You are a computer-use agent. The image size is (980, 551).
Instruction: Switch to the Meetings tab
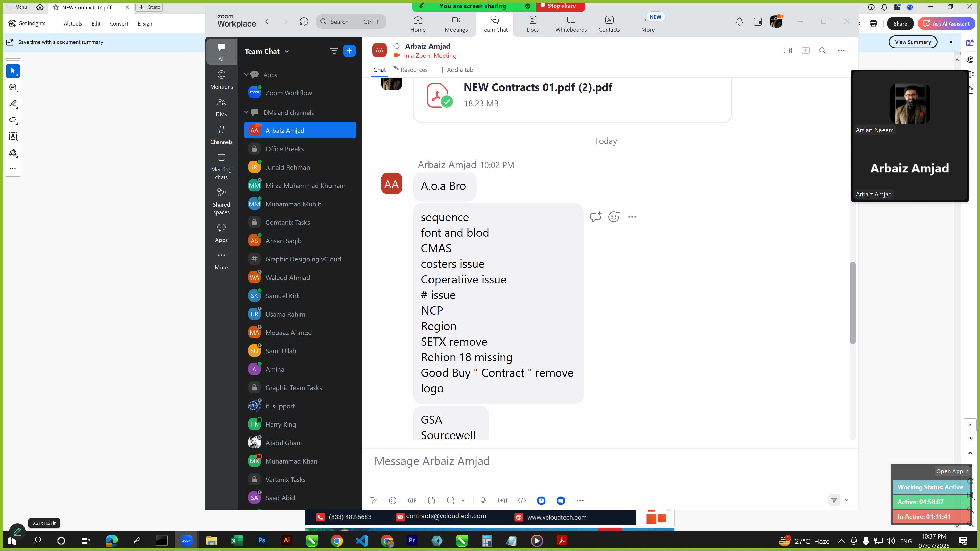[456, 24]
